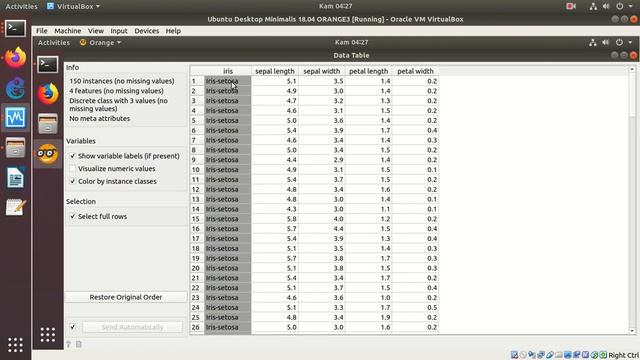This screenshot has height=360, width=640.
Task: Toggle Select full rows checkbox
Action: pyautogui.click(x=73, y=216)
